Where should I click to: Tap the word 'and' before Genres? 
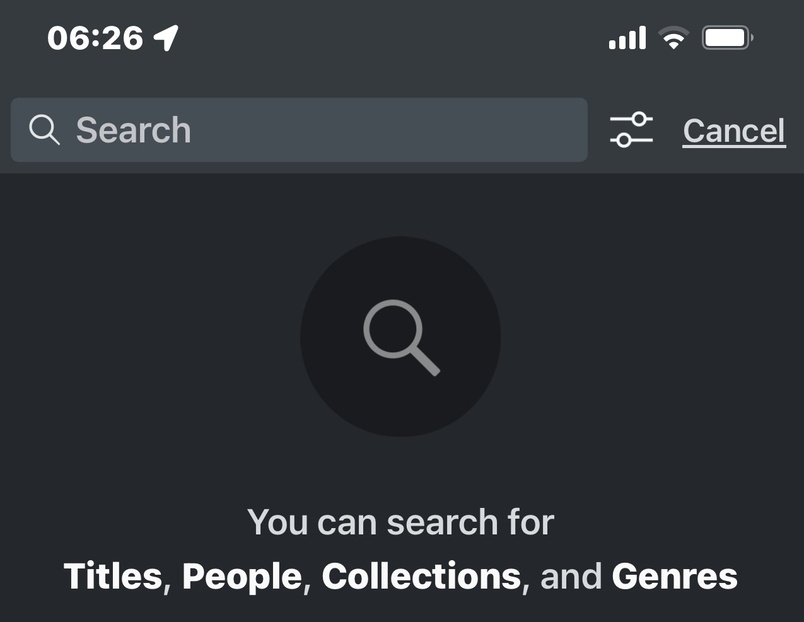click(571, 576)
